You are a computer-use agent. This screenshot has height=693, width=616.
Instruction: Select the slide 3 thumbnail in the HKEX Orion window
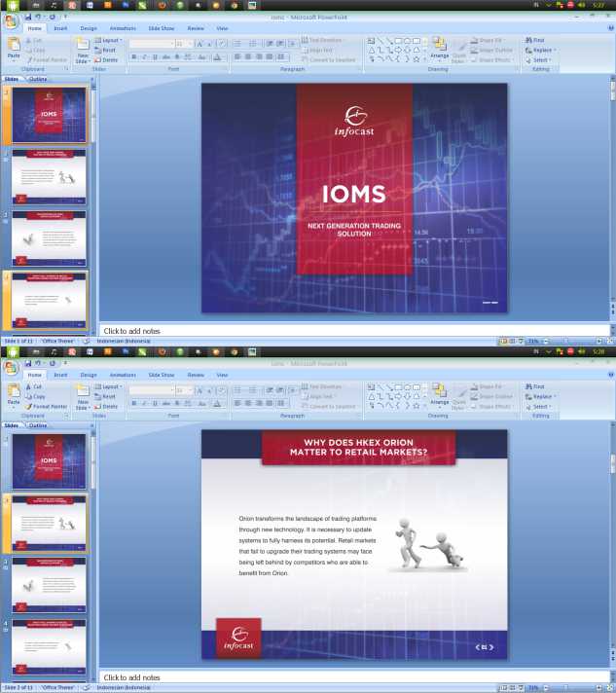49,585
